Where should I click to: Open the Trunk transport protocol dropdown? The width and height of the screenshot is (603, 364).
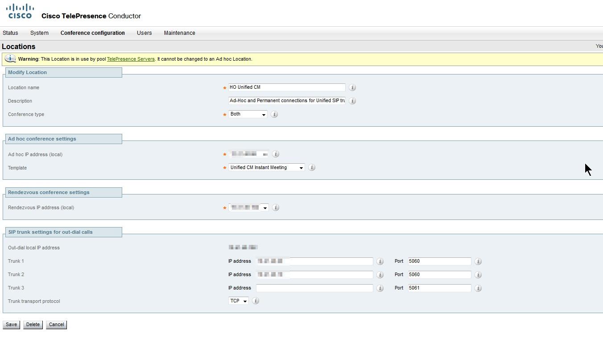(x=239, y=301)
